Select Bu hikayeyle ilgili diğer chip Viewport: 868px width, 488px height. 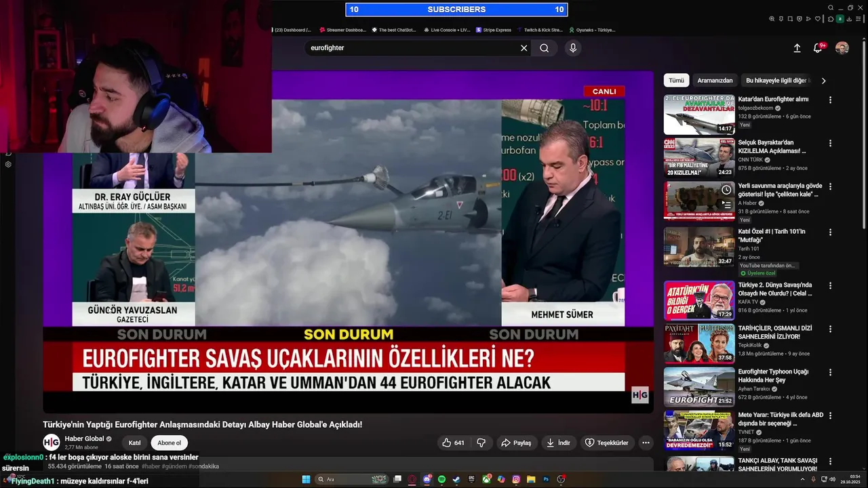tap(776, 80)
